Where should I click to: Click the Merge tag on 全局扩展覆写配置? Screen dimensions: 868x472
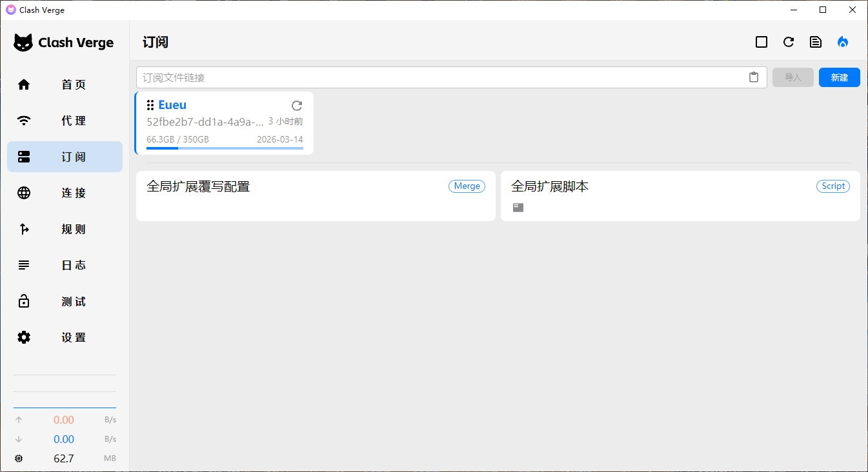tap(467, 186)
